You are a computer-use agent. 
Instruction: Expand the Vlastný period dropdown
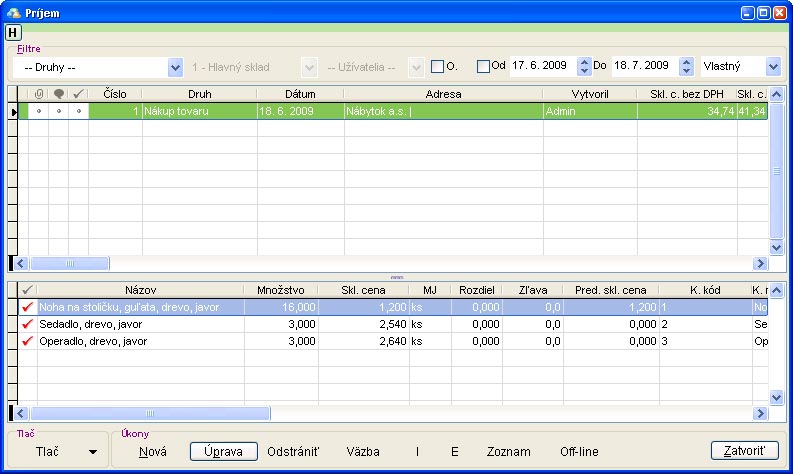click(x=772, y=67)
